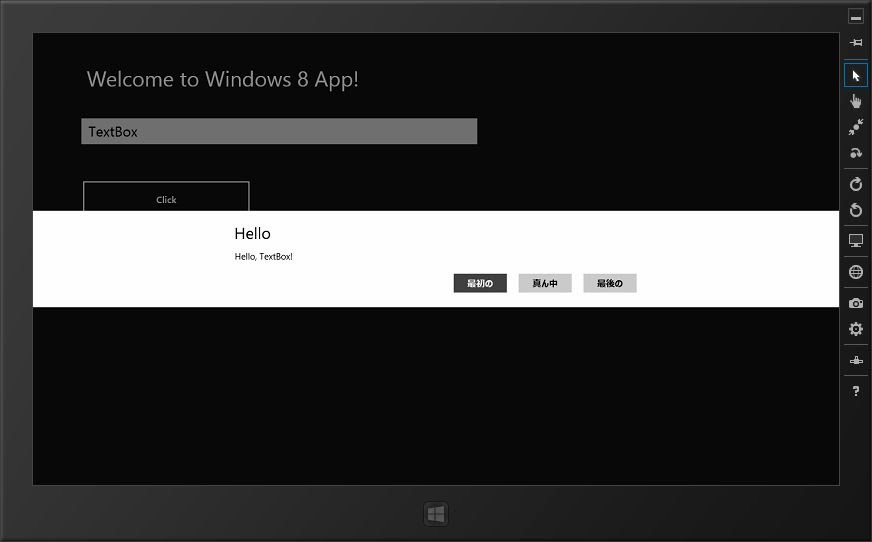Capture screenshot with camera icon

point(856,303)
